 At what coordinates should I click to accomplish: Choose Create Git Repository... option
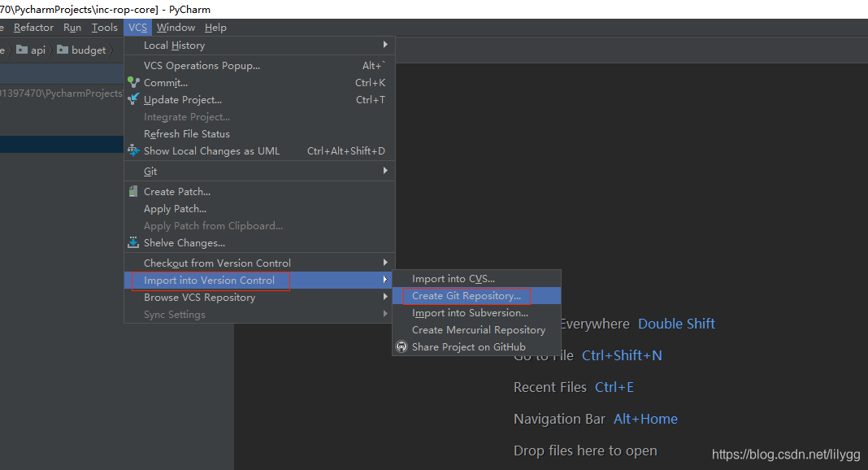click(476, 296)
